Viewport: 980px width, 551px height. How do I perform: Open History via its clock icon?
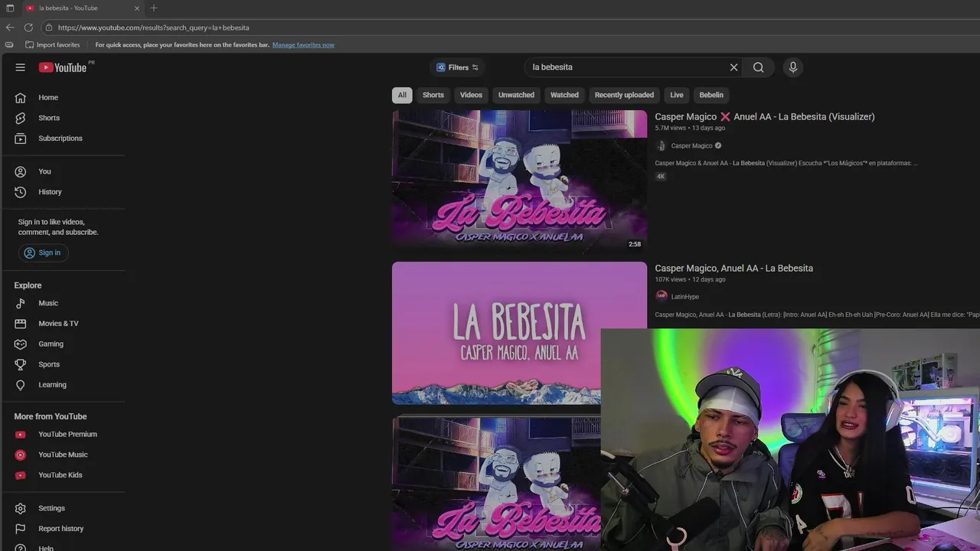coord(21,192)
